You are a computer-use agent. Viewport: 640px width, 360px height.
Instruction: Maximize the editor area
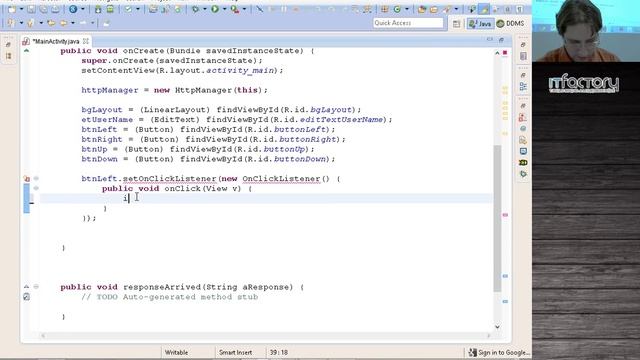tap(502, 40)
